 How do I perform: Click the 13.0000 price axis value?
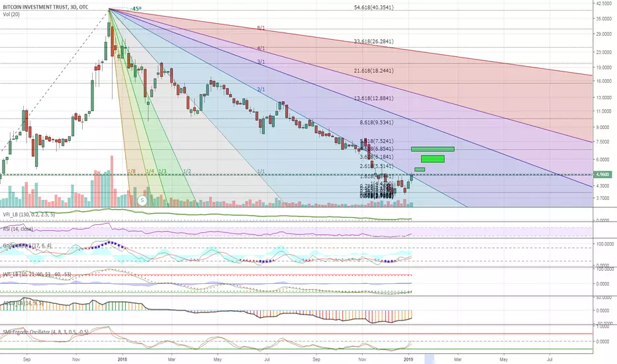click(604, 98)
